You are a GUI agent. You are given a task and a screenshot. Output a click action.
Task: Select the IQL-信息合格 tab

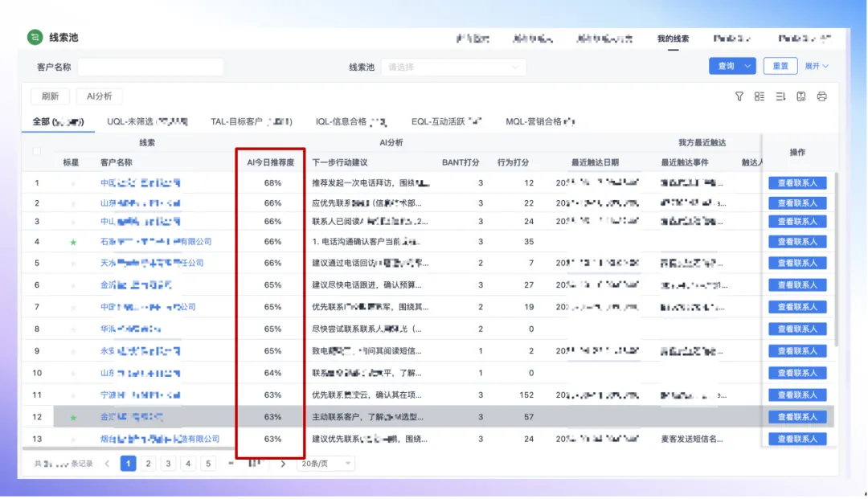351,121
